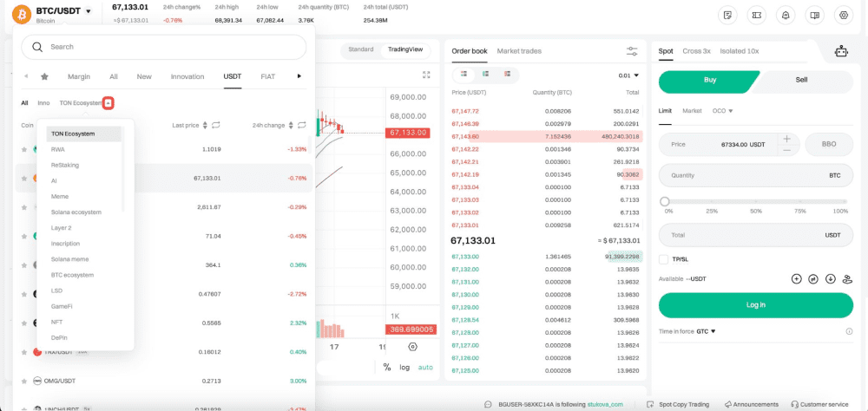Switch chart to Standard view
Image resolution: width=868 pixels, height=411 pixels.
360,49
